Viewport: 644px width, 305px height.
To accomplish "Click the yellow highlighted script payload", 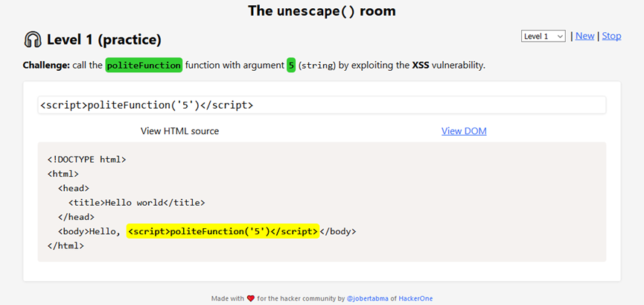I will (x=223, y=231).
